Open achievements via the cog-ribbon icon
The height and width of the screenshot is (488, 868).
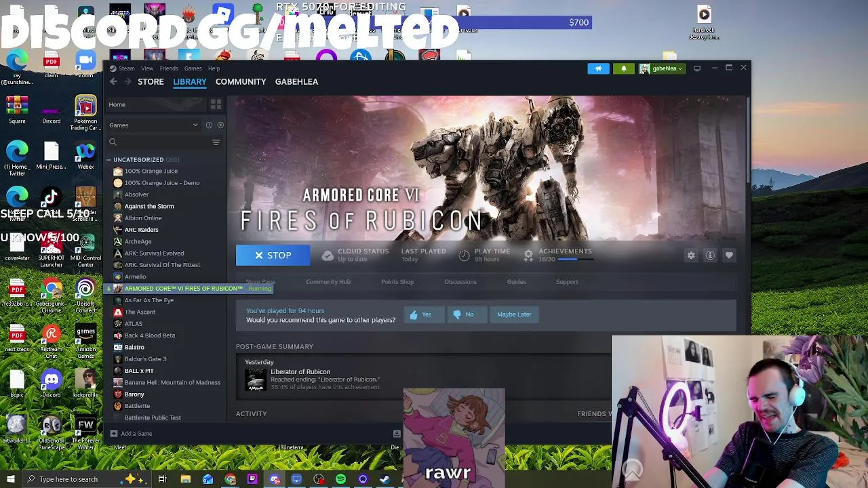[x=528, y=256]
